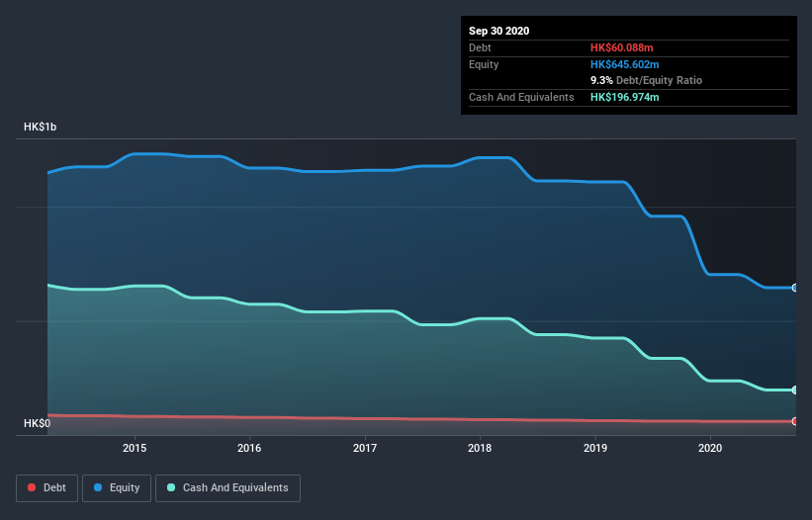812x520 pixels.
Task: Click the Equity label in tooltip
Action: (484, 64)
